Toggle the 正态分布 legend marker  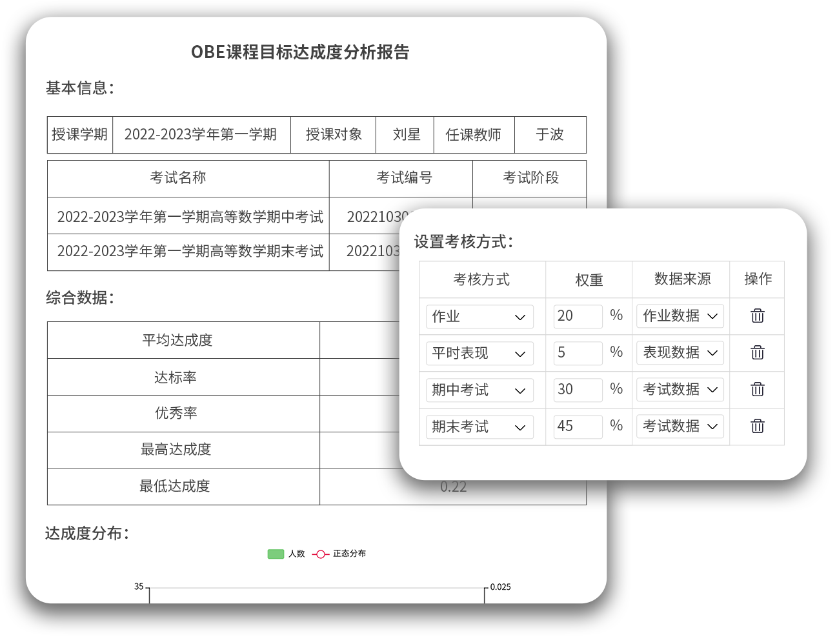tap(321, 554)
